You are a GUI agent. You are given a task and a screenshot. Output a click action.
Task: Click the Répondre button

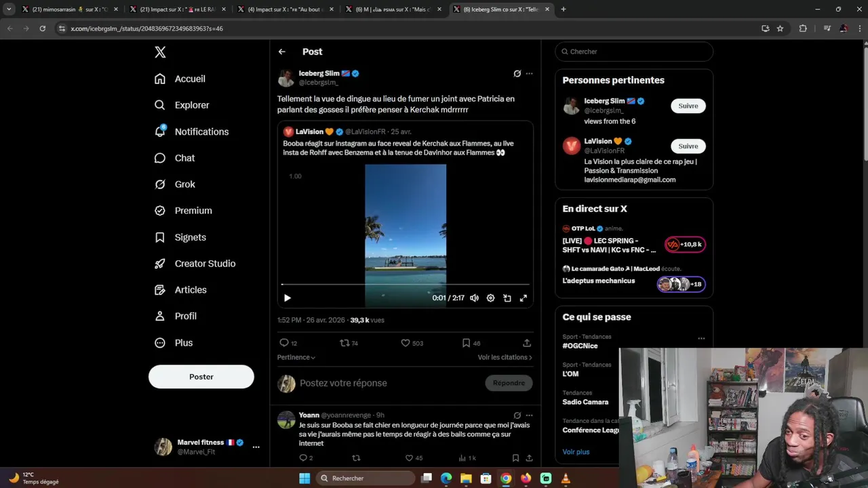coord(509,383)
